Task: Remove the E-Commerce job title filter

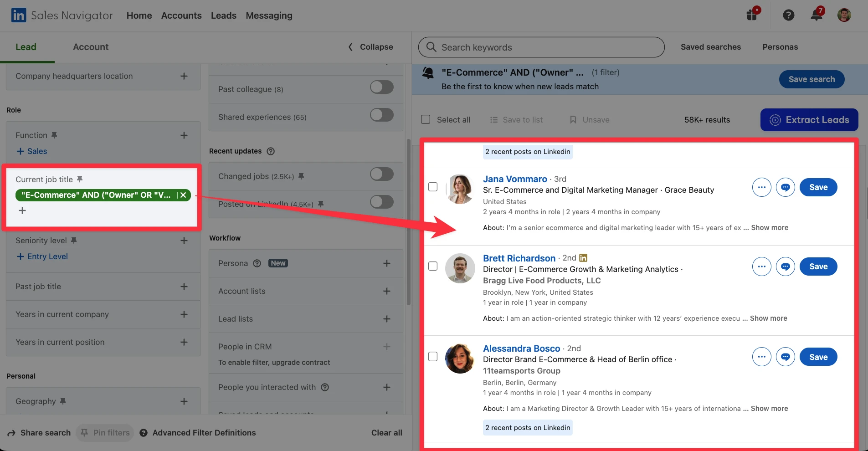Action: click(x=183, y=195)
